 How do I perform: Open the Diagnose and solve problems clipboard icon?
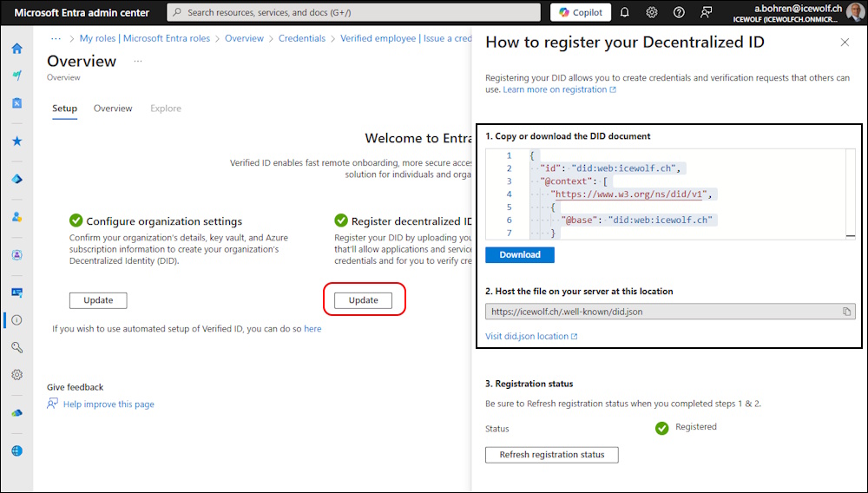coord(16,103)
